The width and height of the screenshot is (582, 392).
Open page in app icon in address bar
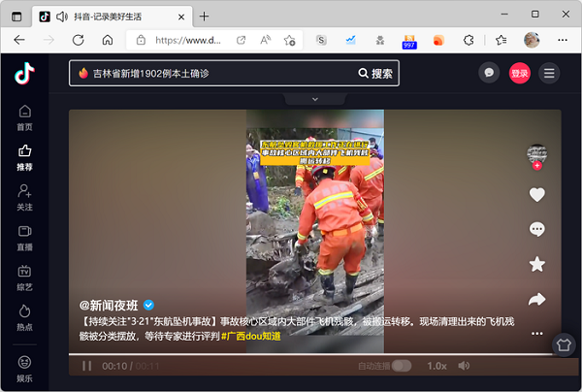tap(242, 40)
